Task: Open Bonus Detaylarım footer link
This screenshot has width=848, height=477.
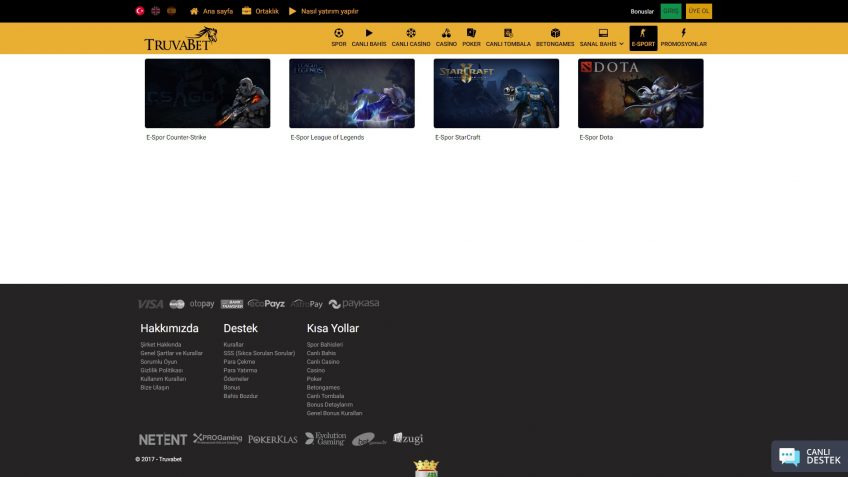Action: click(329, 405)
